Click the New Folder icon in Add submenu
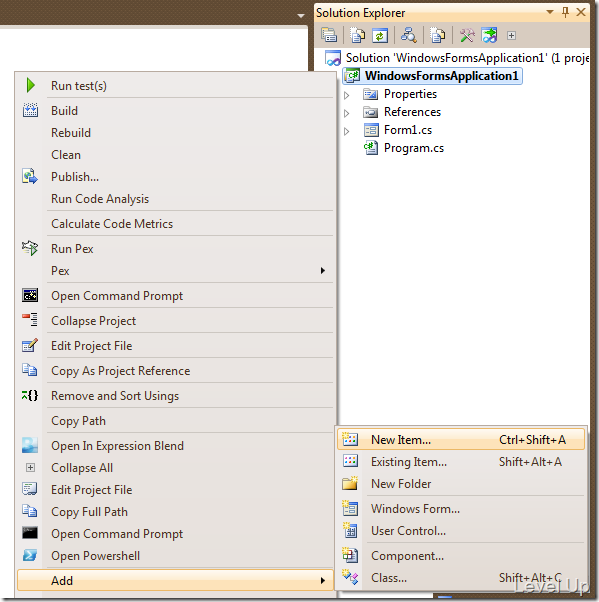599x602 pixels. point(350,483)
